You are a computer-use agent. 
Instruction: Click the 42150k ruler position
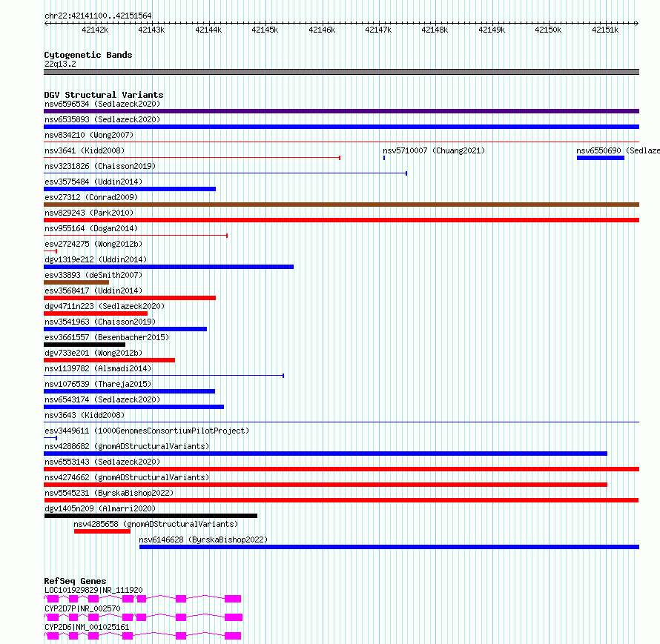click(548, 30)
